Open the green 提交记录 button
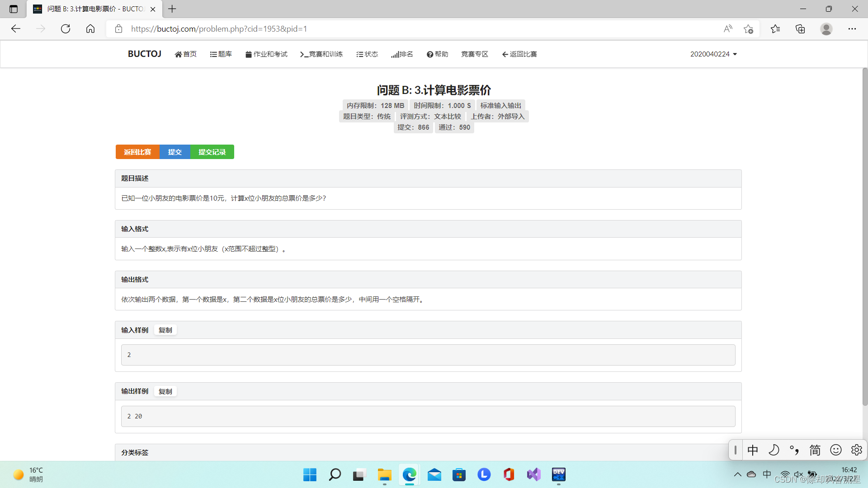This screenshot has width=868, height=488. coord(212,152)
